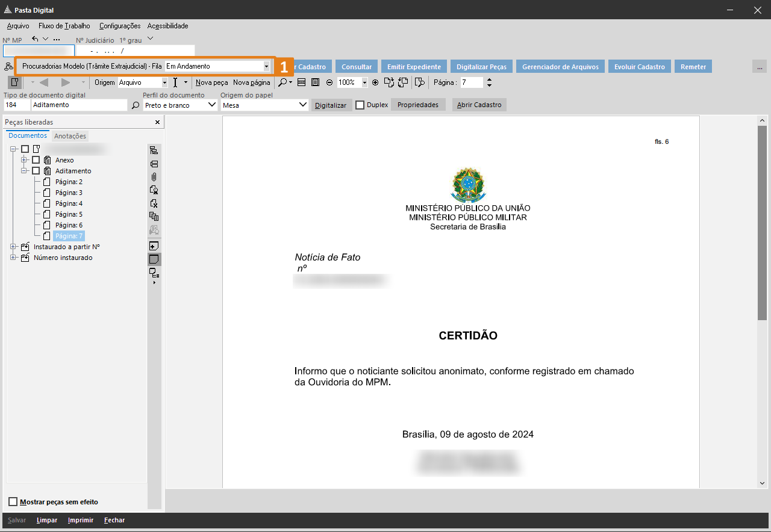
Task: Click the three dots next to Nº MP
Action: tap(57, 40)
